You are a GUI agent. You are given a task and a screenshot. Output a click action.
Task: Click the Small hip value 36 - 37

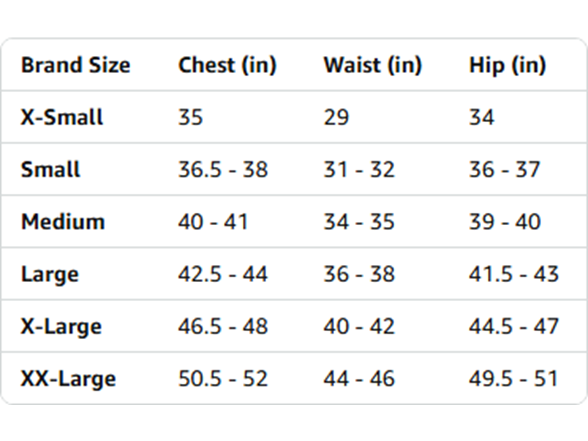(x=504, y=169)
